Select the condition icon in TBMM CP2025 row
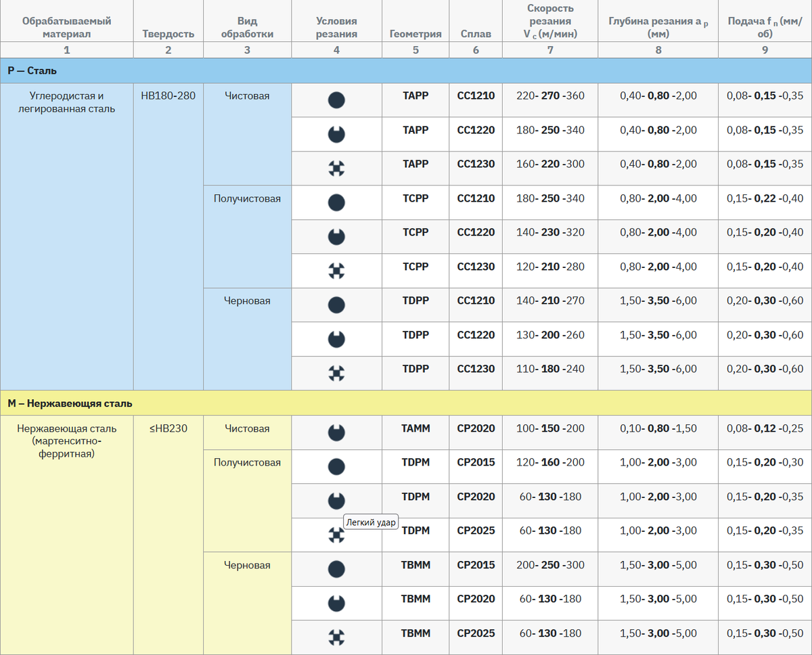Image resolution: width=812 pixels, height=655 pixels. [x=336, y=637]
